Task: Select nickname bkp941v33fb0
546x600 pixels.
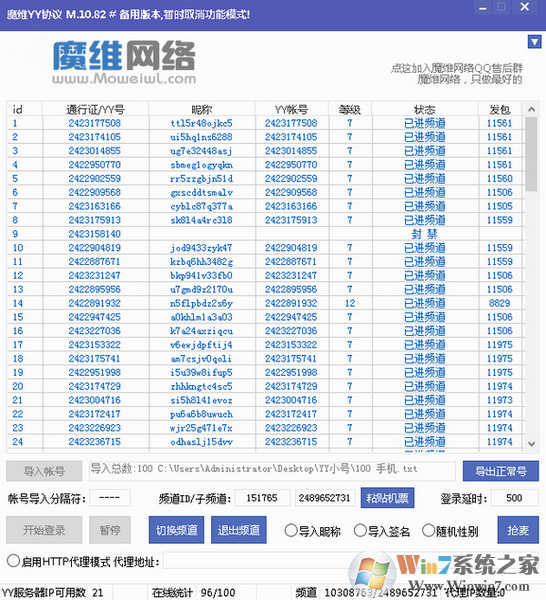Action: point(202,276)
